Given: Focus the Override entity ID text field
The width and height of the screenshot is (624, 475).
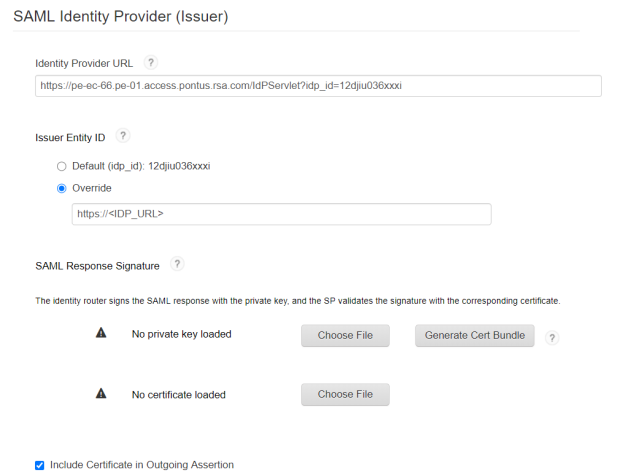Looking at the screenshot, I should tap(281, 214).
